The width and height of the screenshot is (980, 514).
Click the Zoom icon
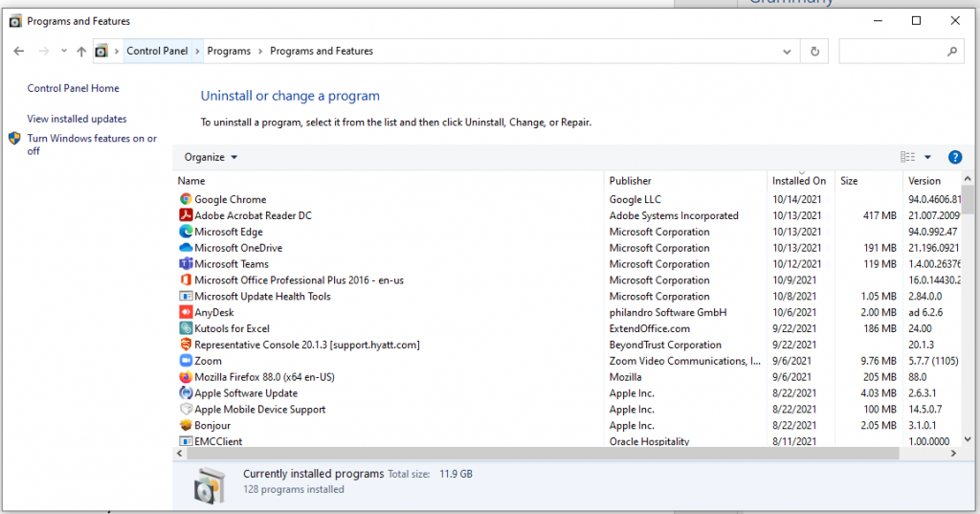coord(186,361)
